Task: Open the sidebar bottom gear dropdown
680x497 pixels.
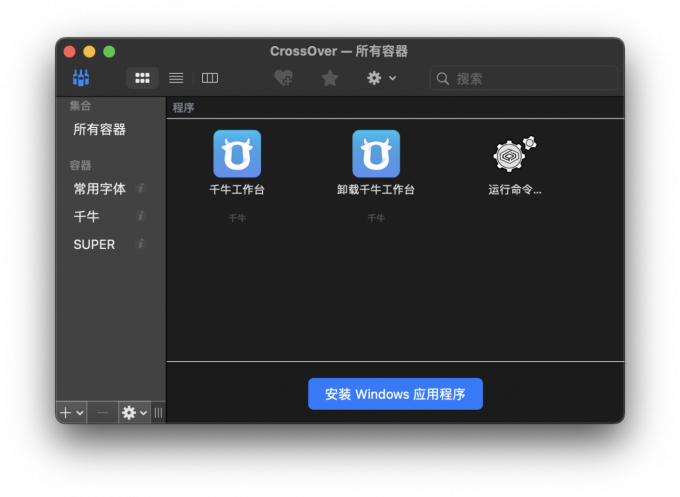Action: pos(134,412)
